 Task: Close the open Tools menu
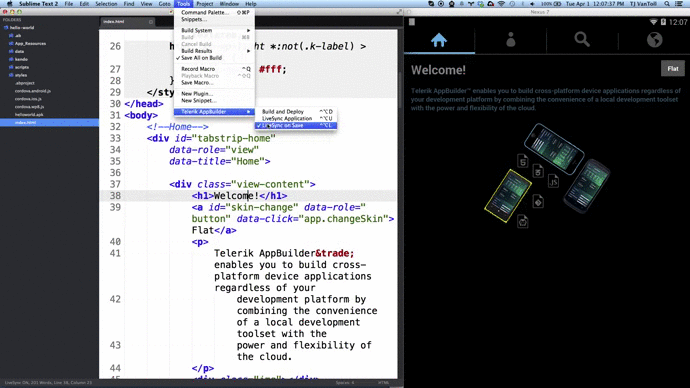pos(184,4)
